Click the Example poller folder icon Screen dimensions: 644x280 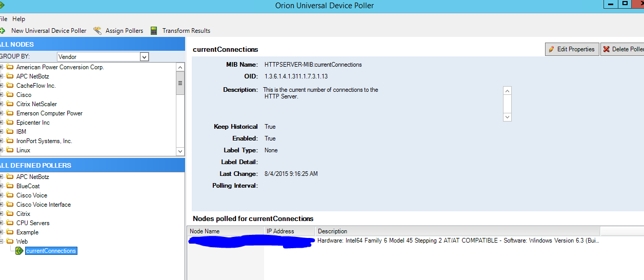pyautogui.click(x=10, y=232)
